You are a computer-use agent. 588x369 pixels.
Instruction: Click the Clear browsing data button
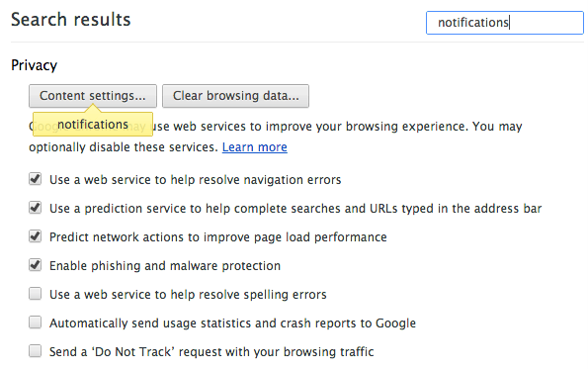[235, 96]
